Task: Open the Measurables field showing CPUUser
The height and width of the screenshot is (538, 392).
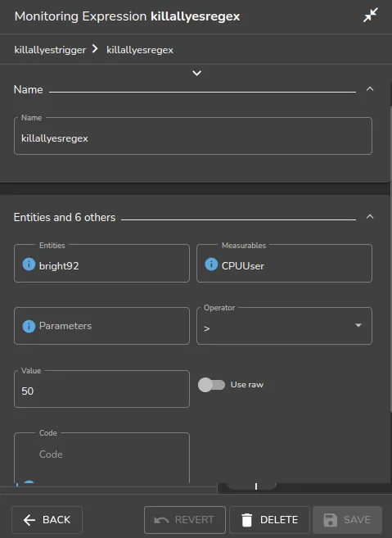Action: point(284,264)
